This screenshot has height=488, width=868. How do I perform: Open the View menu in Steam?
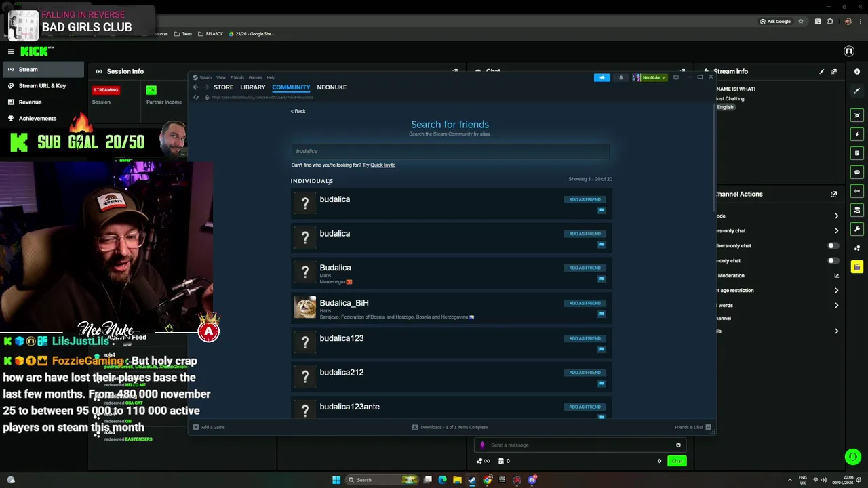coord(221,77)
